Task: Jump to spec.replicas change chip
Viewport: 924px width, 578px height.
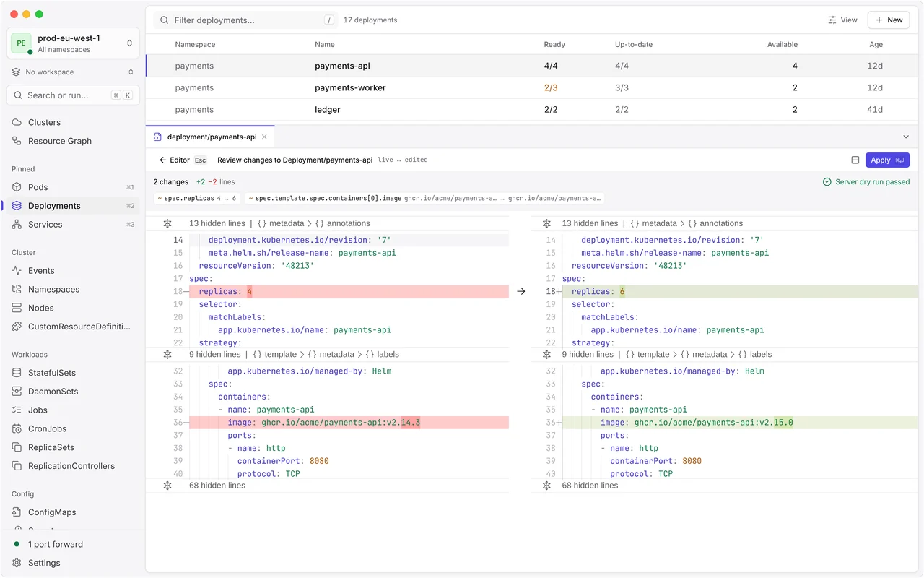Action: [x=197, y=198]
